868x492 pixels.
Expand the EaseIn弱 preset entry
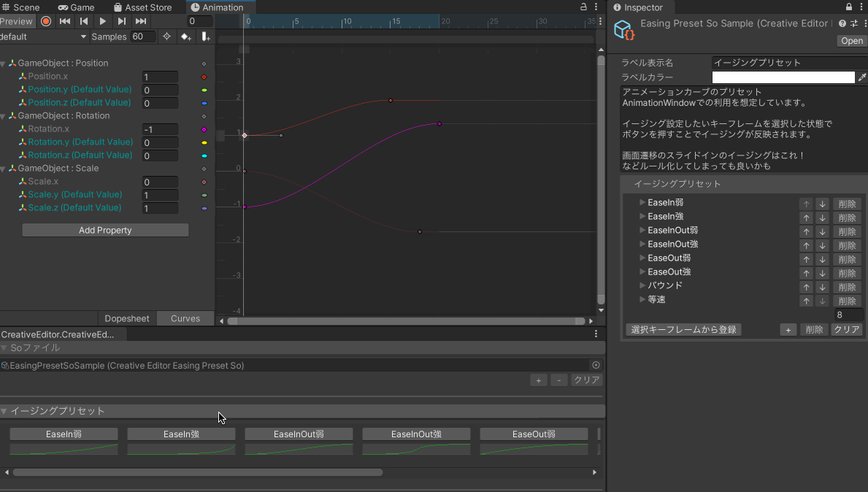[x=642, y=202]
